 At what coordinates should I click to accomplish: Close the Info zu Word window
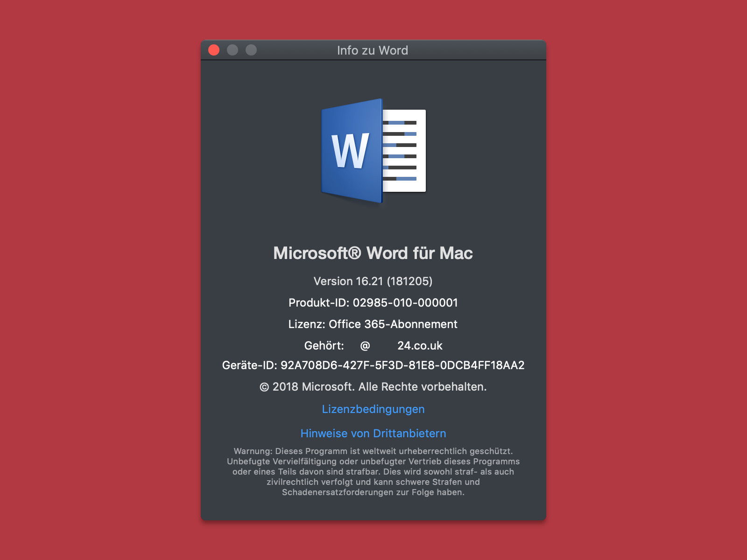(214, 50)
